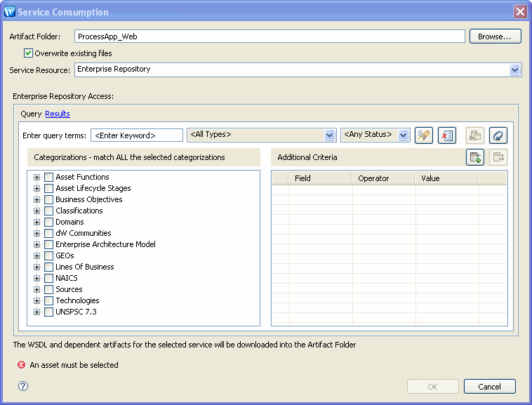This screenshot has height=405, width=532.
Task: Click the Enterprise Architecture Model label
Action: pyautogui.click(x=105, y=244)
